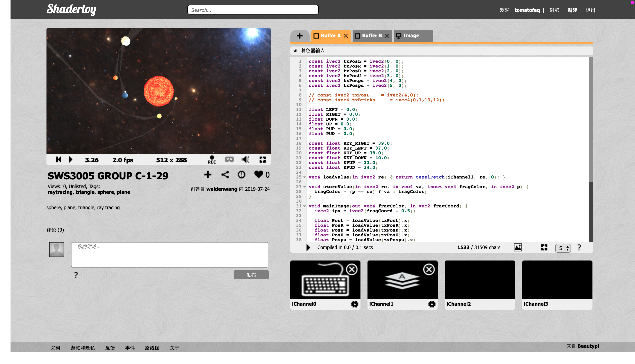635x364 pixels.
Task: Play the shader preview
Action: [71, 159]
